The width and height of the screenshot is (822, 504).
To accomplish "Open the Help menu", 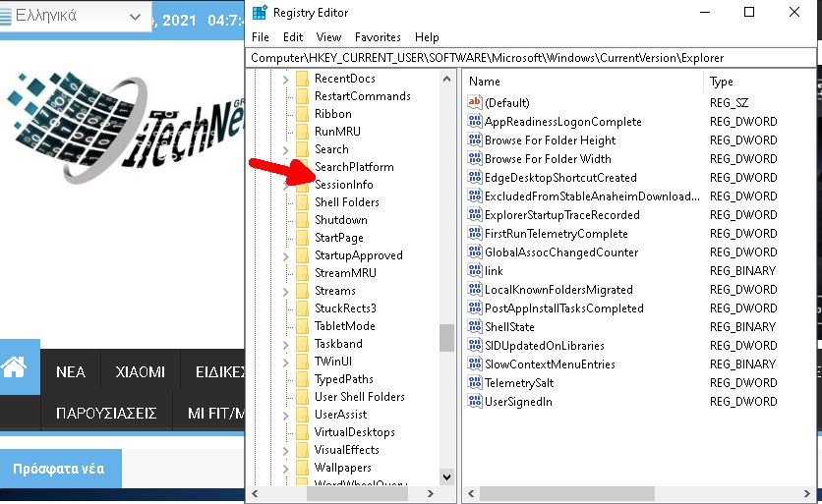I will tap(427, 37).
